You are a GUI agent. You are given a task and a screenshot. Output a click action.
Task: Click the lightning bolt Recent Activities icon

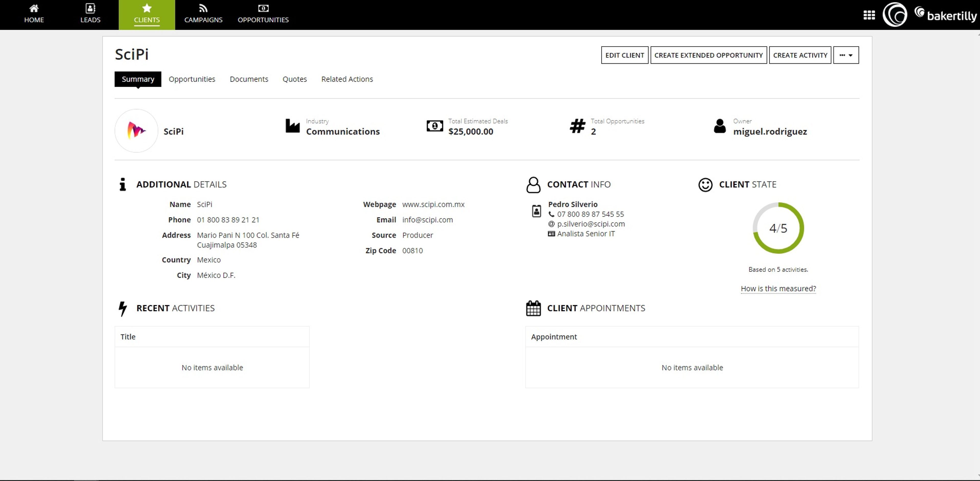(122, 309)
